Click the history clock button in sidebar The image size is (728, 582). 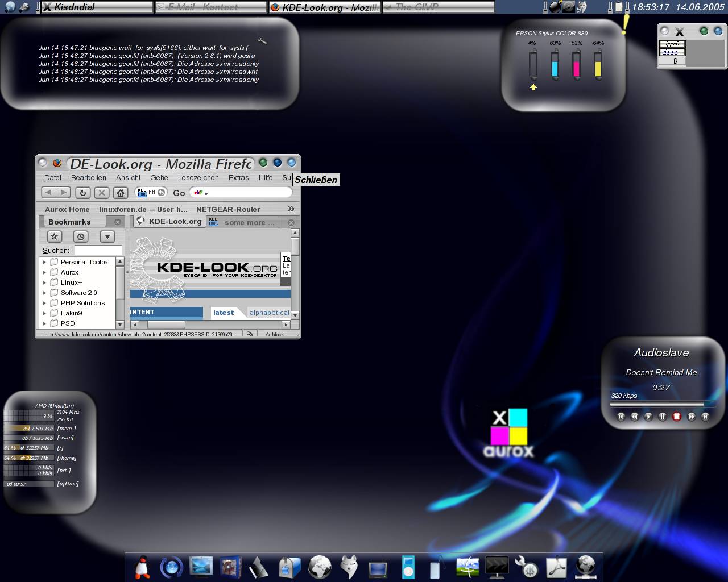point(81,236)
